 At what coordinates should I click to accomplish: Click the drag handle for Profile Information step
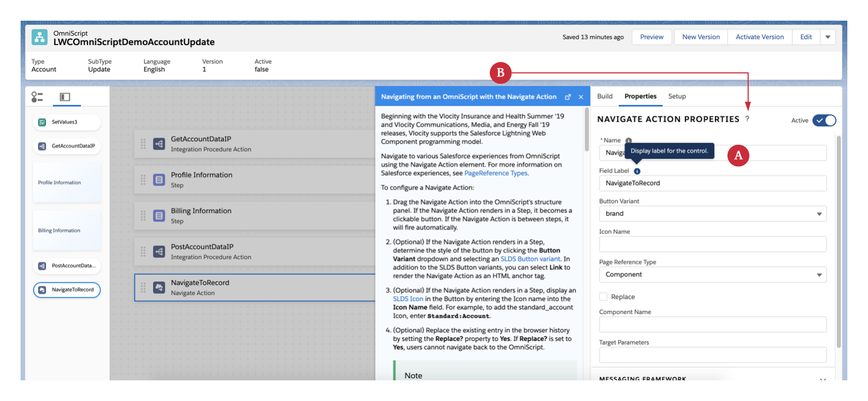143,180
